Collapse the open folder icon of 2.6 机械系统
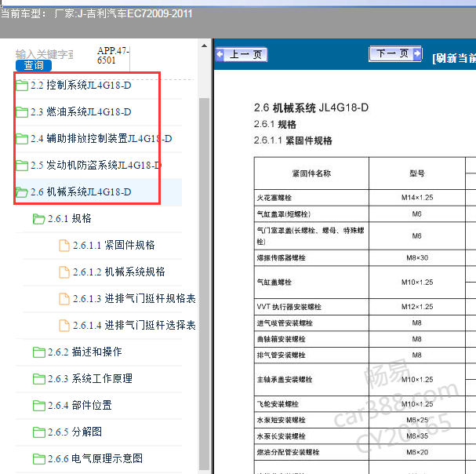The width and height of the screenshot is (476, 474). (x=22, y=192)
